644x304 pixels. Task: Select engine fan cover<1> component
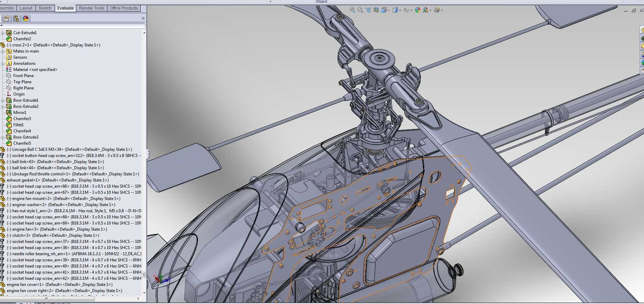point(59,285)
